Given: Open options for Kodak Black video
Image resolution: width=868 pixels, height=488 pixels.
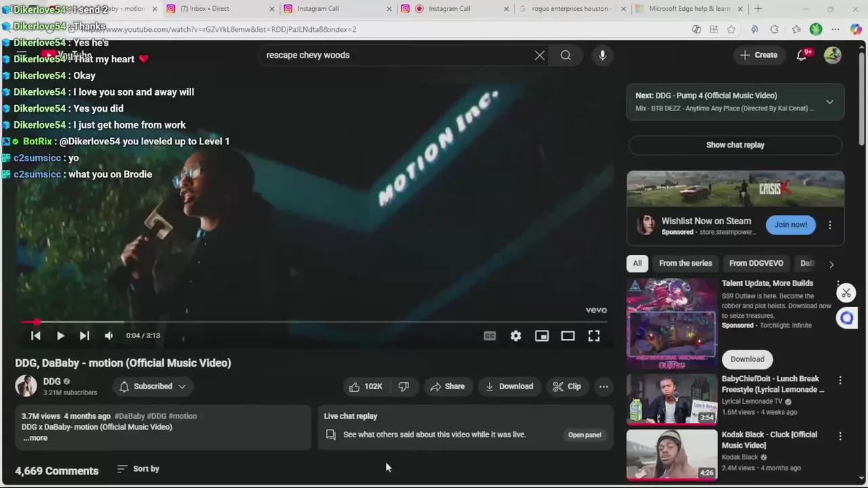Looking at the screenshot, I should coord(840,436).
